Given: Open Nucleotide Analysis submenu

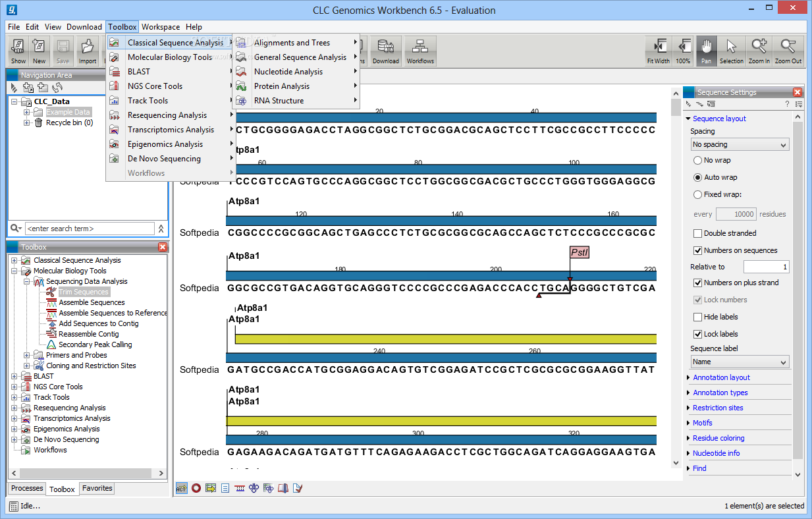Looking at the screenshot, I should [x=296, y=72].
